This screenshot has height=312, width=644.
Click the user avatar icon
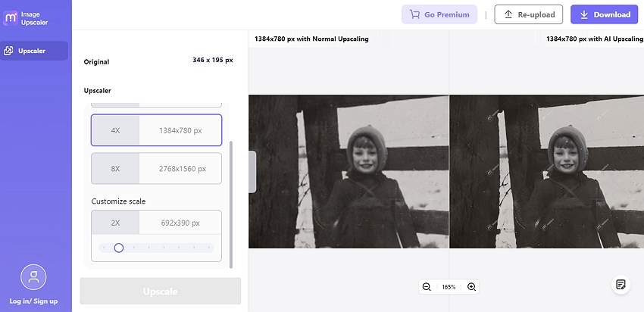33,277
